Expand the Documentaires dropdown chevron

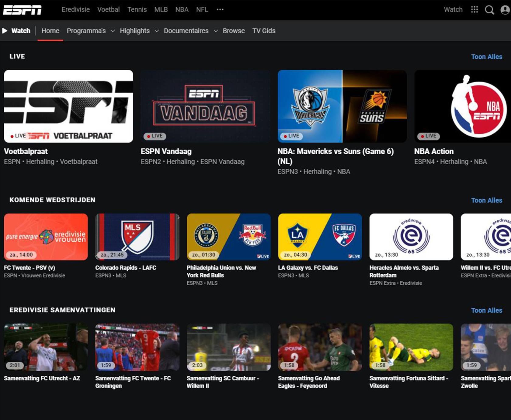click(x=216, y=31)
